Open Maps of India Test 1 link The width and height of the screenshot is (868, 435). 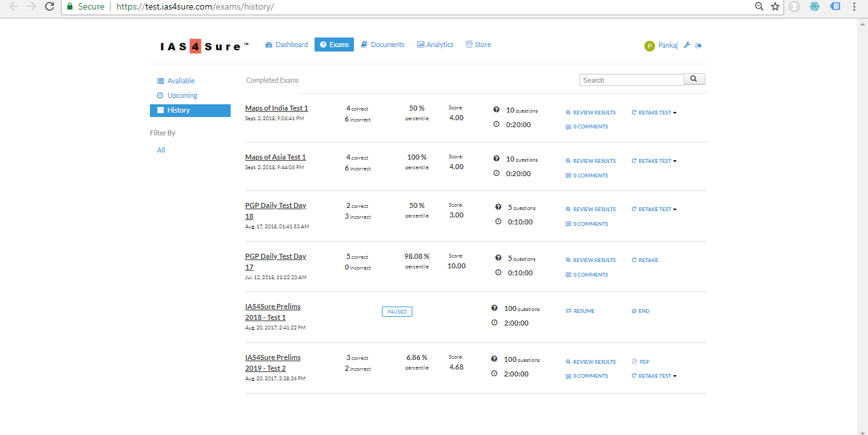pos(276,108)
